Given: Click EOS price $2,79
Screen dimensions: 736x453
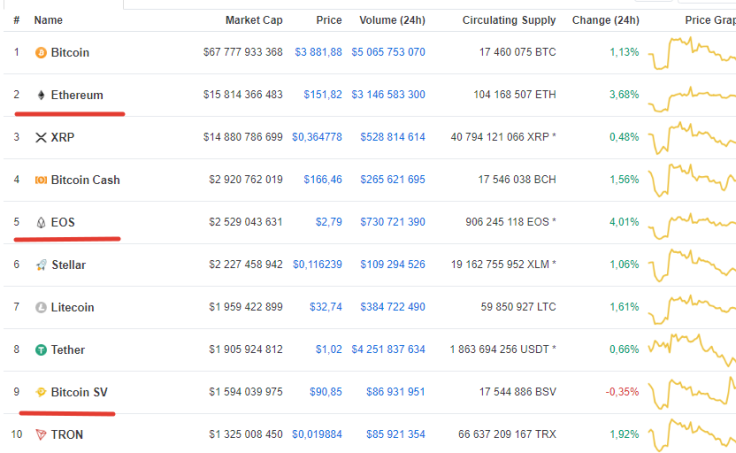Looking at the screenshot, I should pyautogui.click(x=329, y=222).
